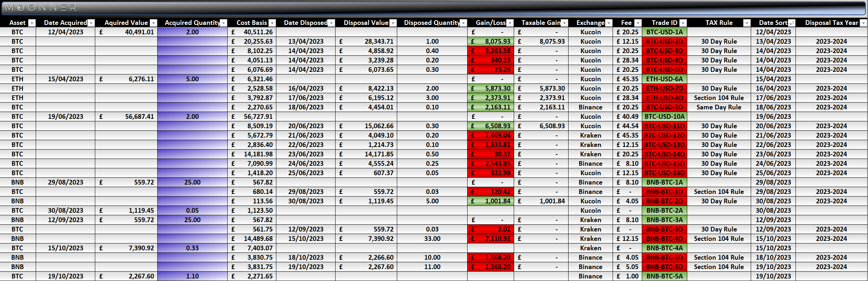Filter by the Exchange column dropdown
This screenshot has height=281, width=868.
(x=609, y=23)
